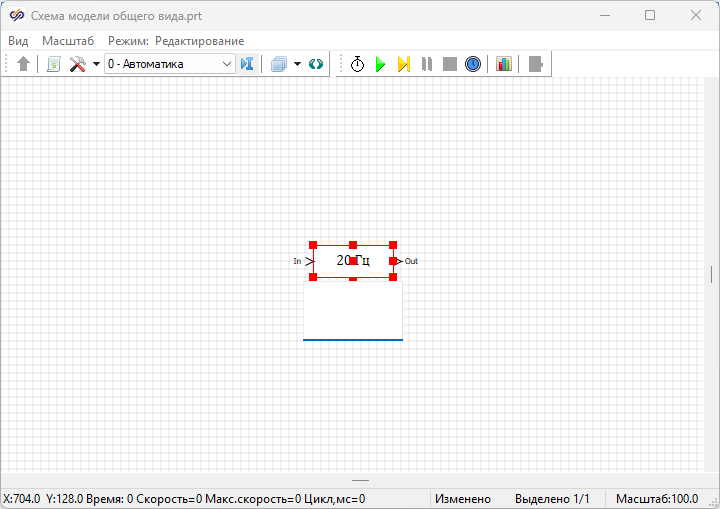Open the Вид menu
This screenshot has width=720, height=509.
18,41
